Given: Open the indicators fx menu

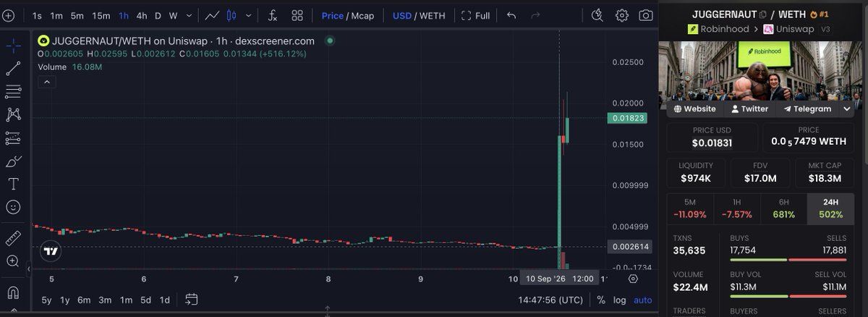Looking at the screenshot, I should tap(273, 15).
